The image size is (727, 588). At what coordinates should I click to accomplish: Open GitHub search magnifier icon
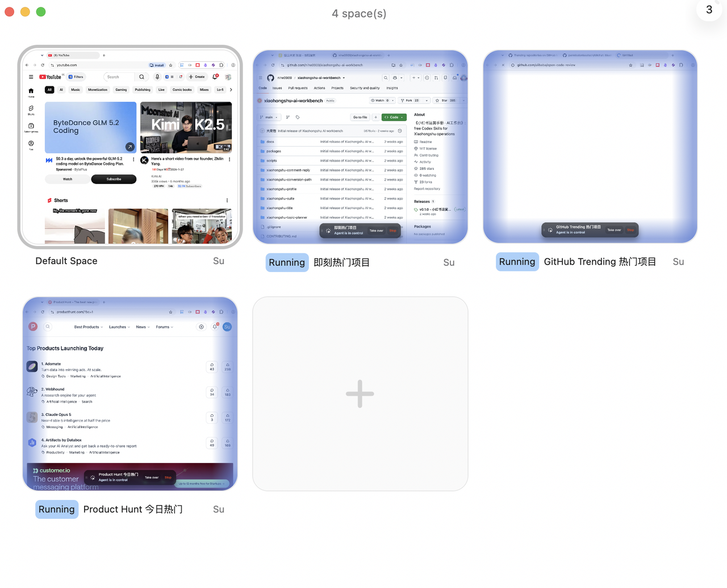coord(386,78)
